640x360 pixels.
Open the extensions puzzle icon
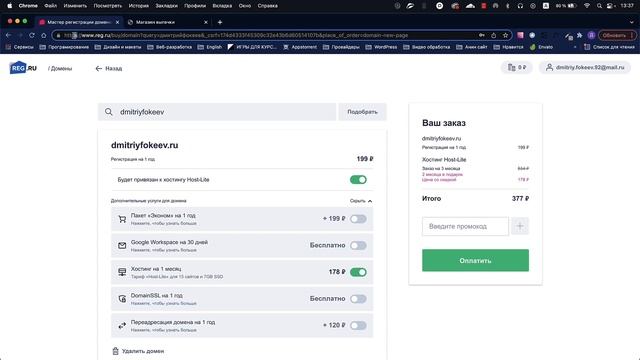579,36
